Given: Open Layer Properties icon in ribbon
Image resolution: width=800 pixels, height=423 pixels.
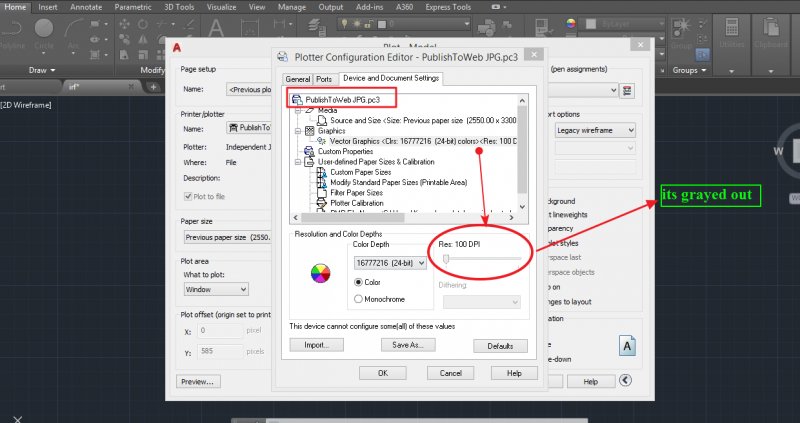Looking at the screenshot, I should click(x=317, y=28).
